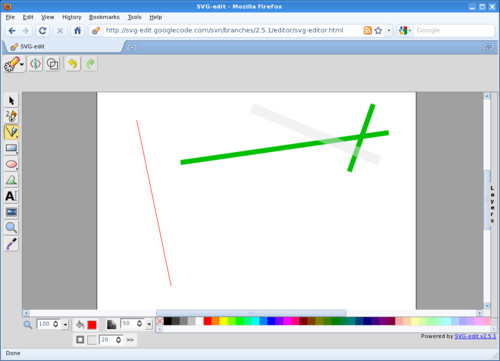
Task: Choose the Image insert tool
Action: 11,212
